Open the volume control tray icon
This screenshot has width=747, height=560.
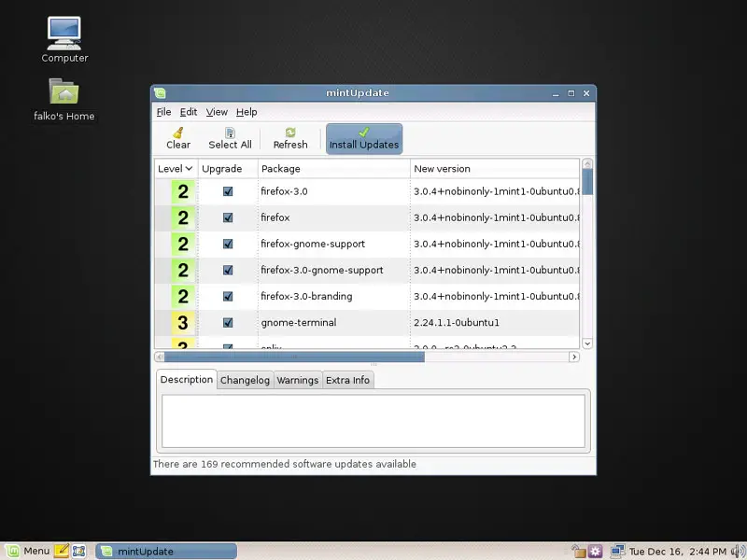pyautogui.click(x=739, y=551)
